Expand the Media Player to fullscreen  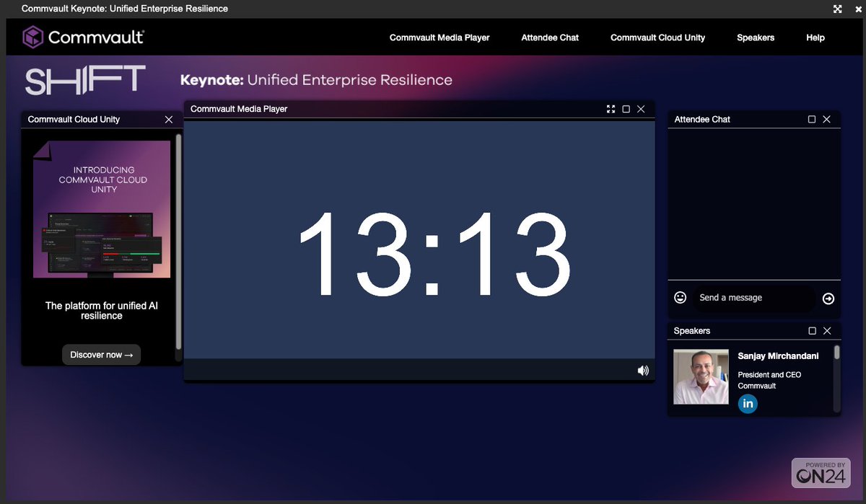(x=611, y=109)
